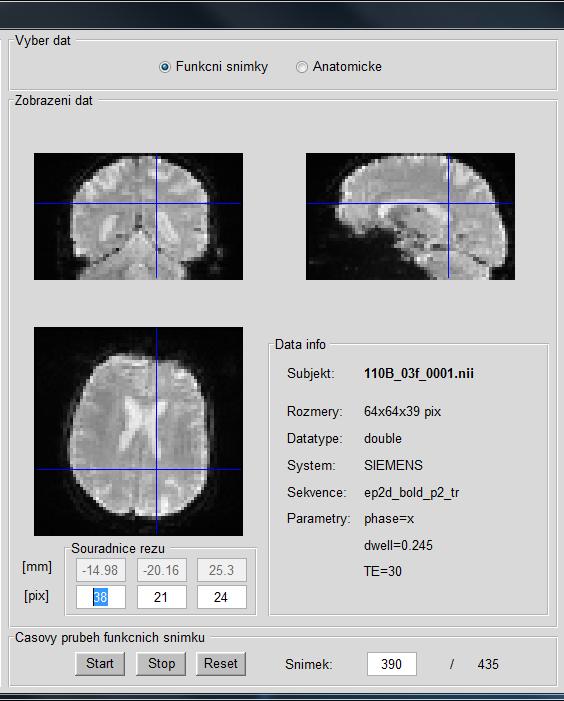
Task: Click the Rozmery: label
Action: coord(315,411)
